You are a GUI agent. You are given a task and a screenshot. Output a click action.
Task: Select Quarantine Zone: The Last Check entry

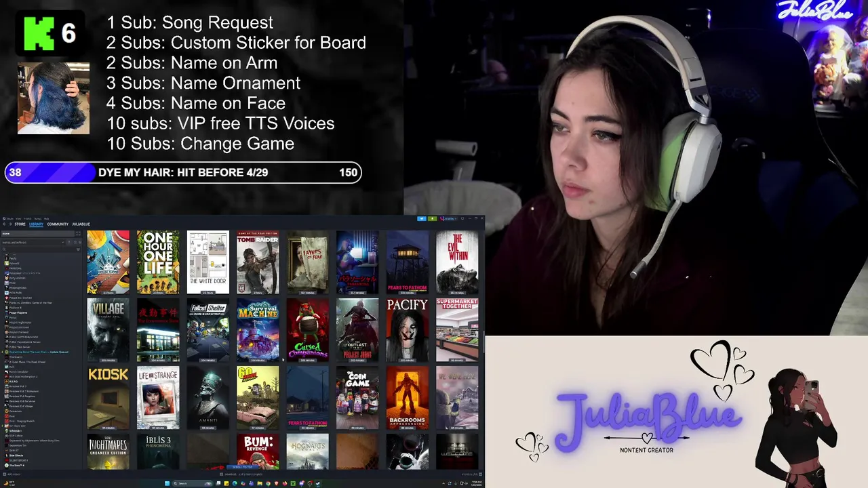point(37,352)
